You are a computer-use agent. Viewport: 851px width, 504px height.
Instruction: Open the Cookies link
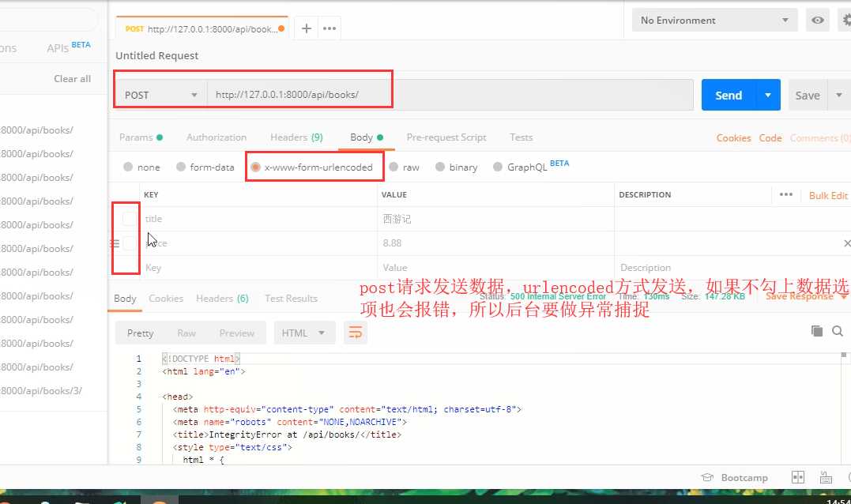[733, 137]
